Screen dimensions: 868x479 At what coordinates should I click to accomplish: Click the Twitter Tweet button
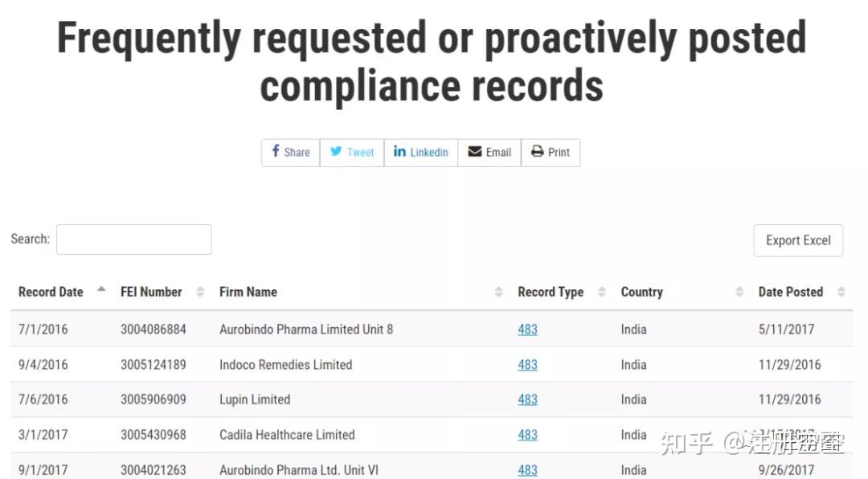(352, 152)
